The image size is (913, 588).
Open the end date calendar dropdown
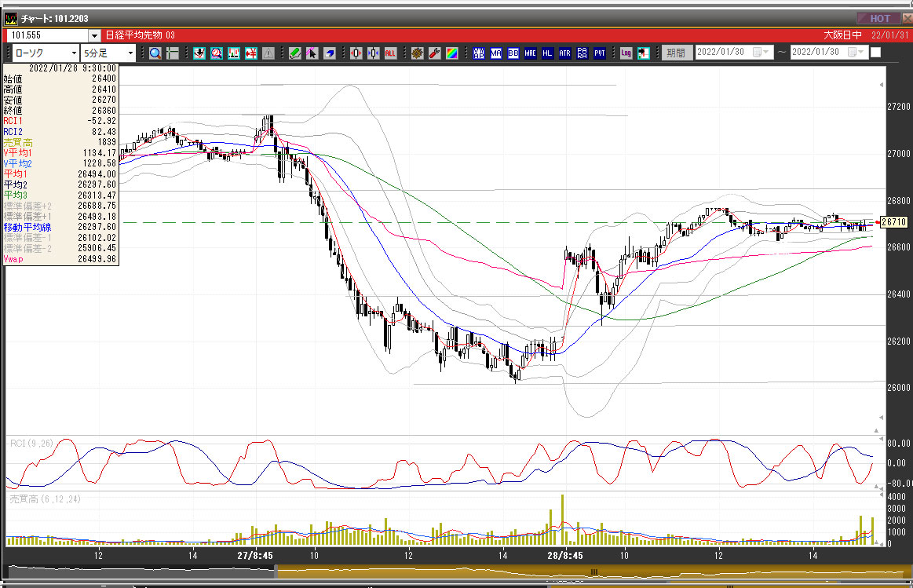point(856,53)
